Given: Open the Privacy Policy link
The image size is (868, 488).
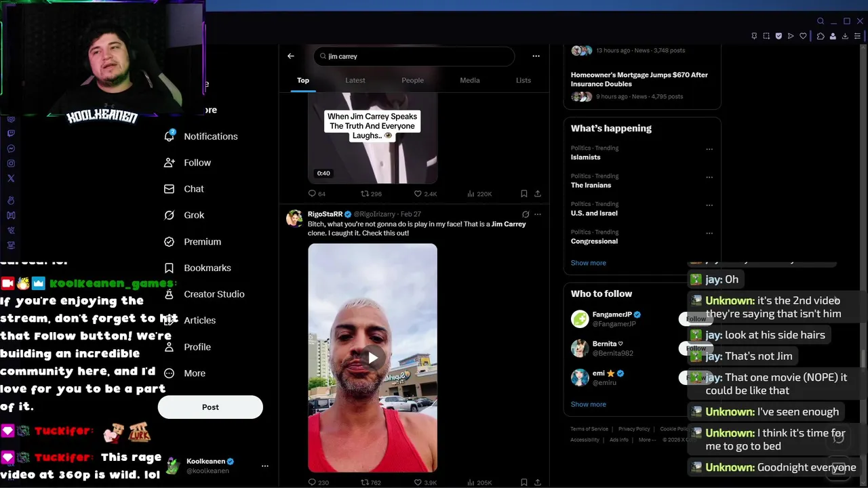Looking at the screenshot, I should point(634,429).
